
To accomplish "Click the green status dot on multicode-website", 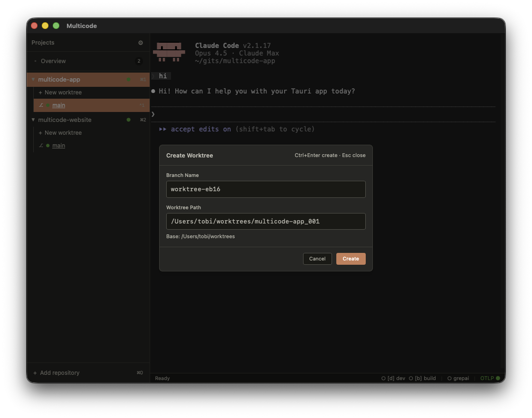I will (129, 120).
